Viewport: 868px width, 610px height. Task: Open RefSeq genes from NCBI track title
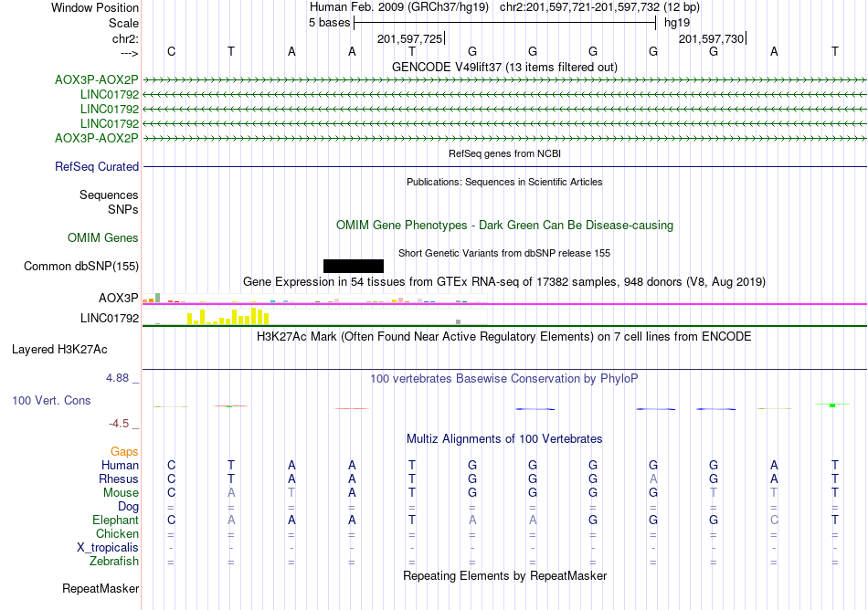504,153
